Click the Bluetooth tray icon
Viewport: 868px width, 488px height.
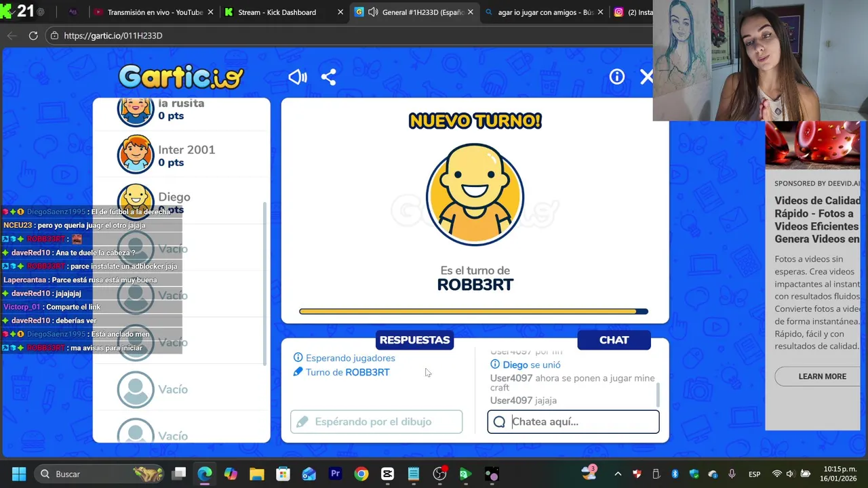pos(675,474)
